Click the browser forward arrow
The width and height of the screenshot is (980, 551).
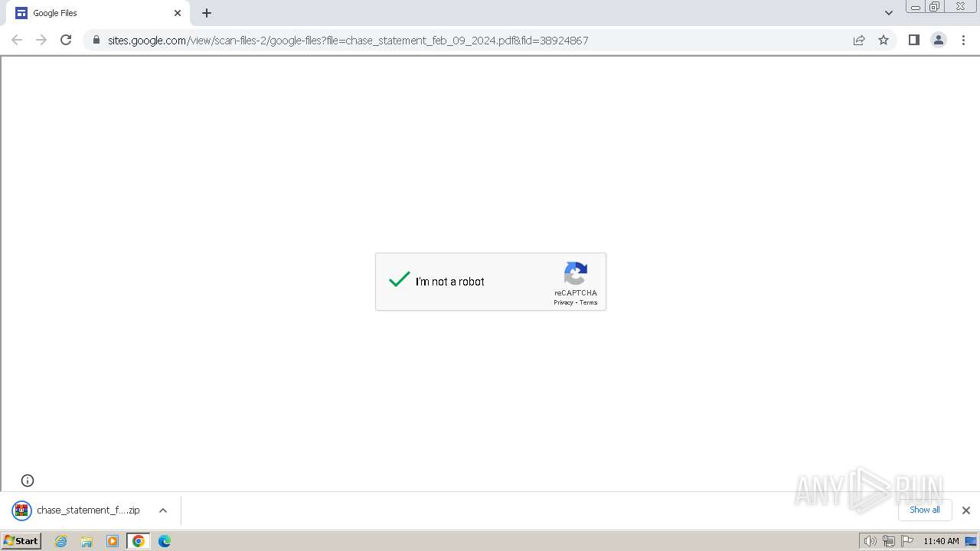[x=41, y=40]
